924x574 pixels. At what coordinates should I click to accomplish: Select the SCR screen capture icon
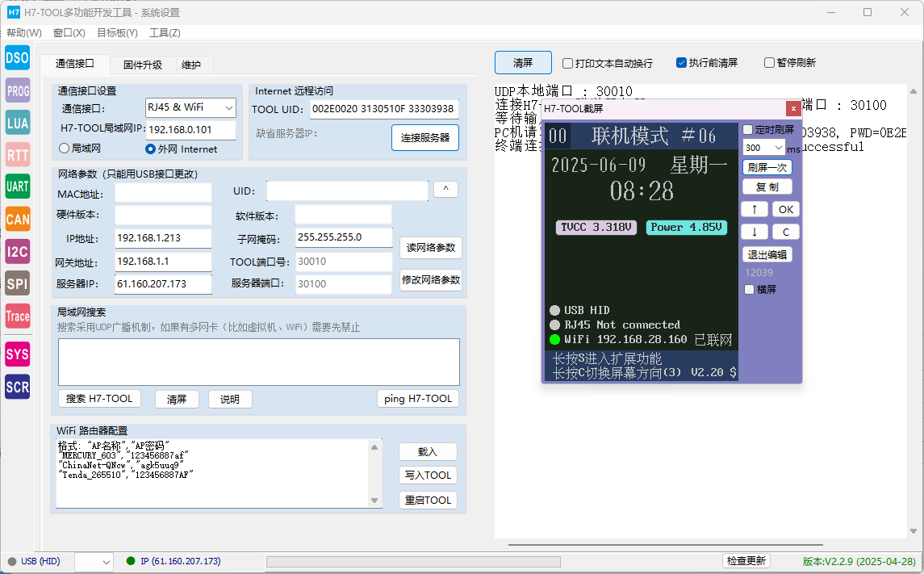[17, 387]
